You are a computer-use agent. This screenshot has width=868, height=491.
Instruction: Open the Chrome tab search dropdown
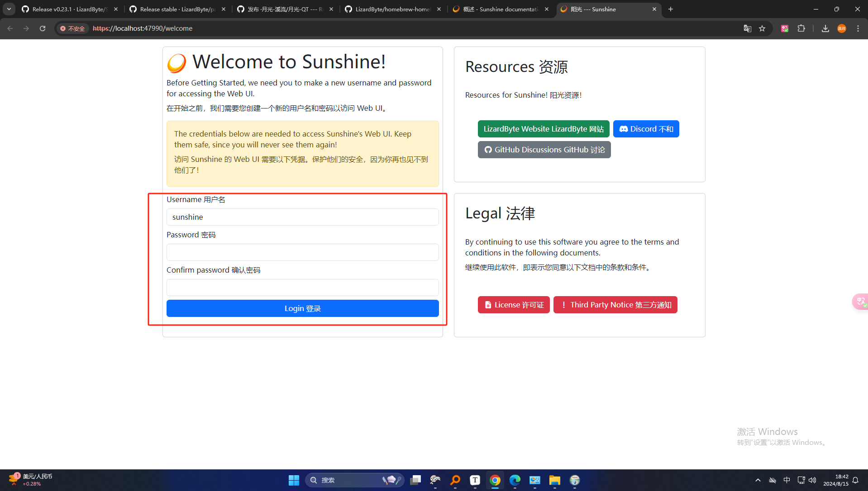pyautogui.click(x=9, y=9)
